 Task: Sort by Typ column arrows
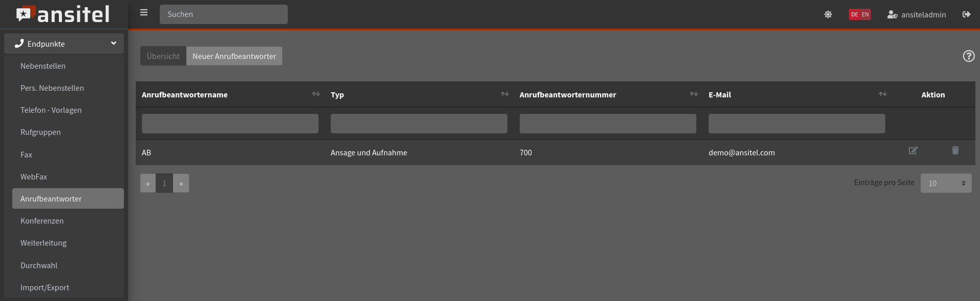pos(505,94)
